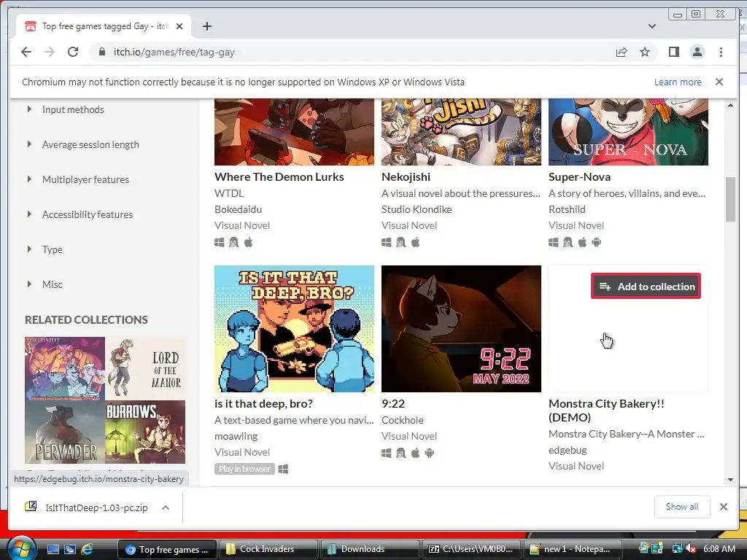
Task: Open Nekojishi game title
Action: pyautogui.click(x=406, y=176)
